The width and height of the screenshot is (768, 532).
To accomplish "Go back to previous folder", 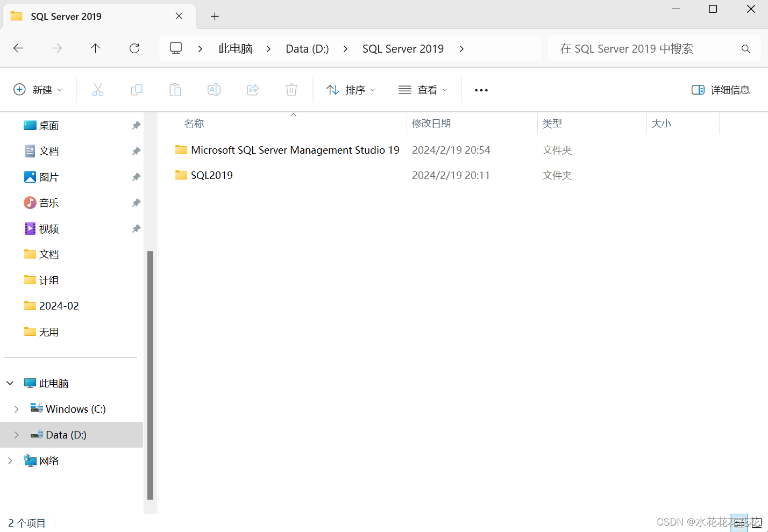I will click(18, 48).
